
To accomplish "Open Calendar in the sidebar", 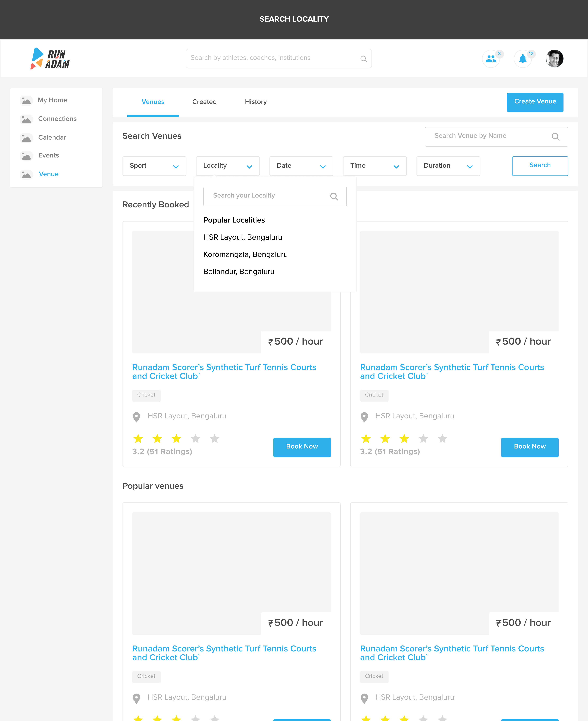I will pyautogui.click(x=52, y=138).
